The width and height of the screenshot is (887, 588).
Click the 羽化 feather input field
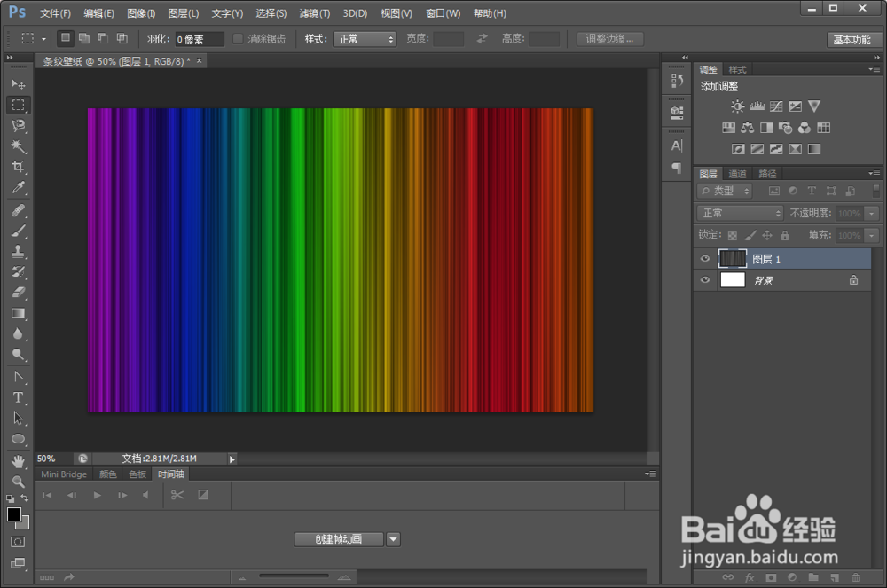(199, 39)
